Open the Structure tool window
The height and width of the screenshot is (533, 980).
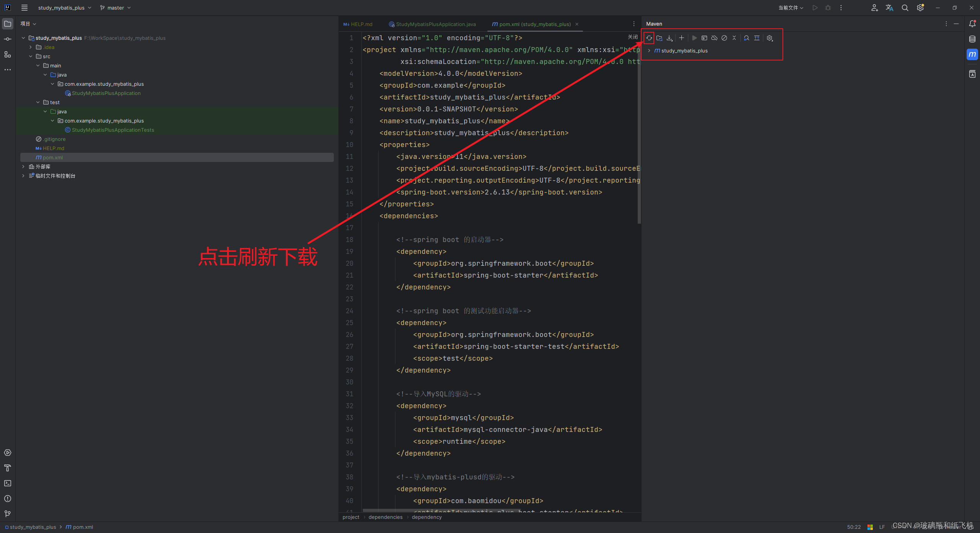pyautogui.click(x=8, y=54)
